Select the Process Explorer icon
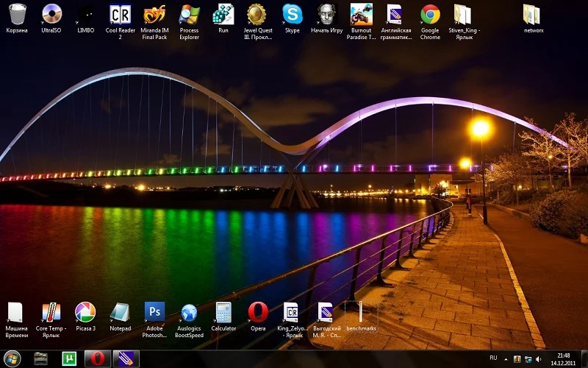 tap(189, 15)
